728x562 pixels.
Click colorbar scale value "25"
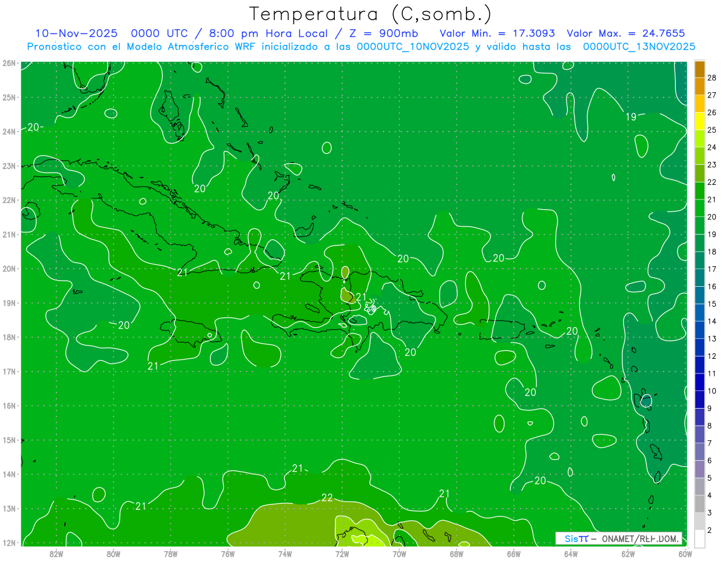[x=712, y=130]
